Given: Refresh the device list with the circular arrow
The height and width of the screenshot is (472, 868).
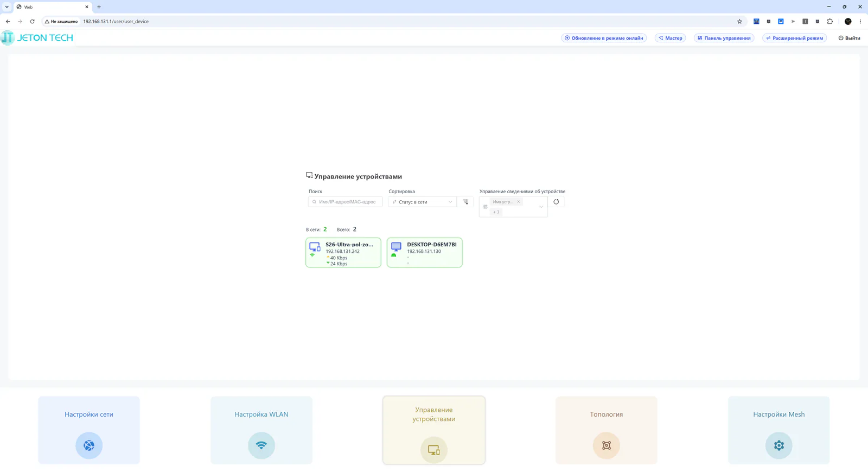Looking at the screenshot, I should pyautogui.click(x=556, y=202).
